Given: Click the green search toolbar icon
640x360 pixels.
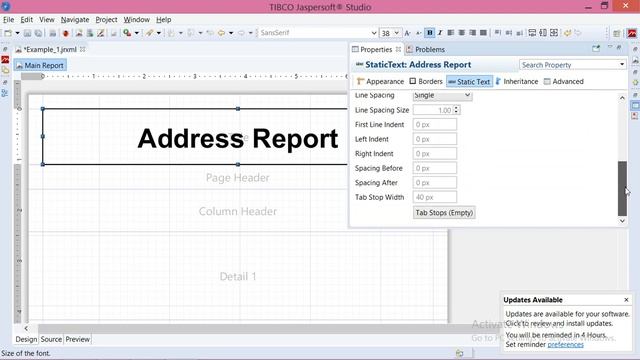Looking at the screenshot, I should (x=127, y=33).
